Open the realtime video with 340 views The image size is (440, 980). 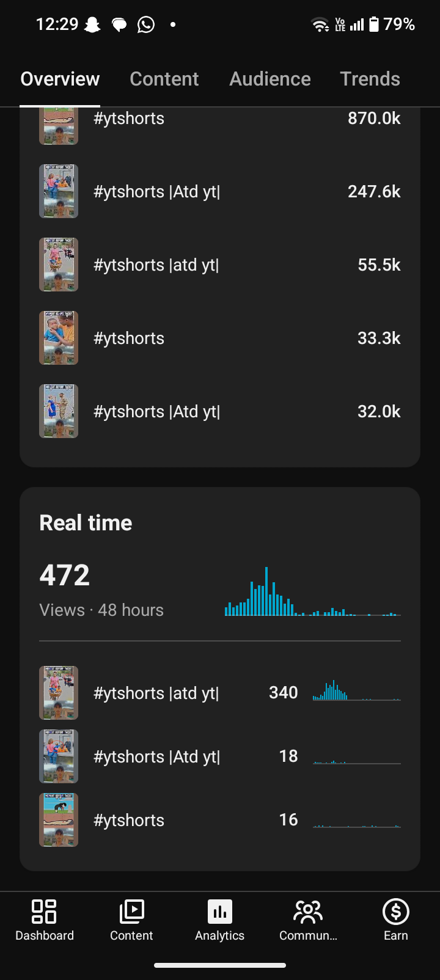click(220, 693)
